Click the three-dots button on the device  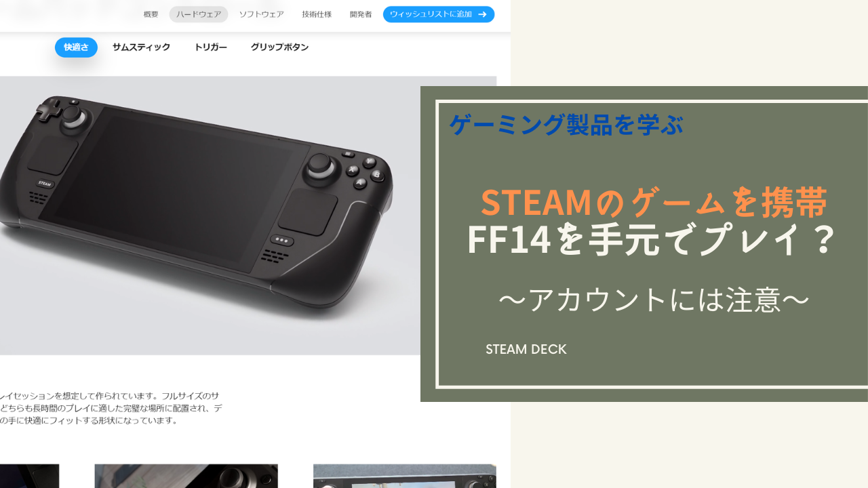pyautogui.click(x=281, y=240)
